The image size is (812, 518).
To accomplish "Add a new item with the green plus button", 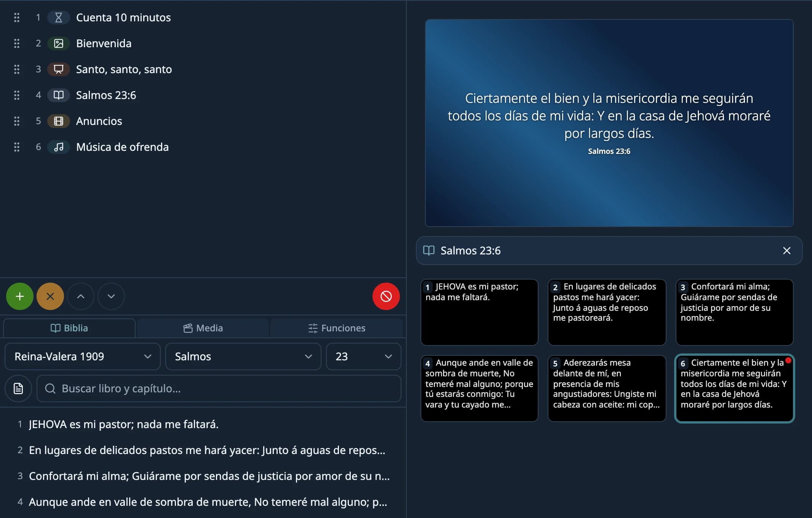I will (20, 296).
